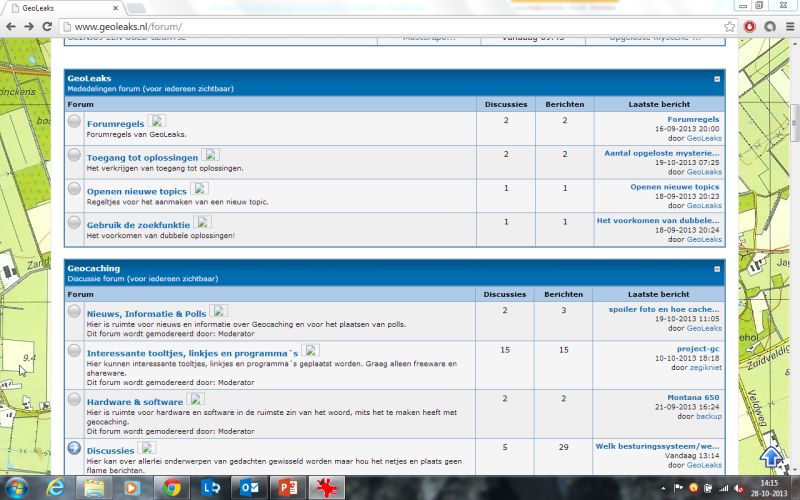Click the browser vertical scrollbar thumb
The image size is (800, 500).
click(x=794, y=122)
